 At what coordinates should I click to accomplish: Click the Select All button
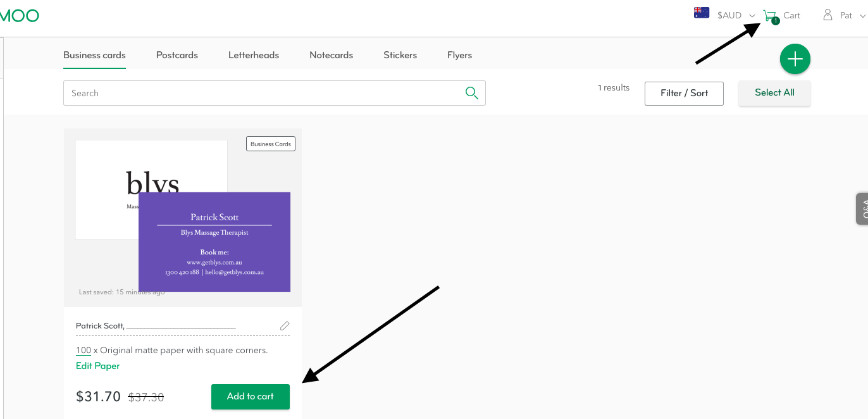click(x=774, y=92)
